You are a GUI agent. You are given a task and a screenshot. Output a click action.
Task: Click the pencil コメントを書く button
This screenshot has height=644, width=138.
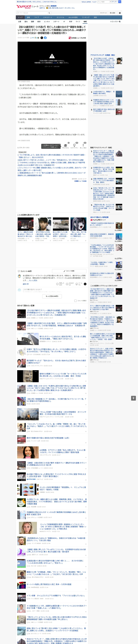(x=69, y=271)
